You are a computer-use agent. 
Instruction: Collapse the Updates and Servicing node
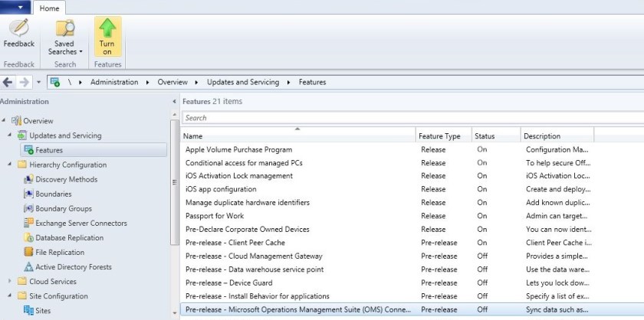click(10, 136)
